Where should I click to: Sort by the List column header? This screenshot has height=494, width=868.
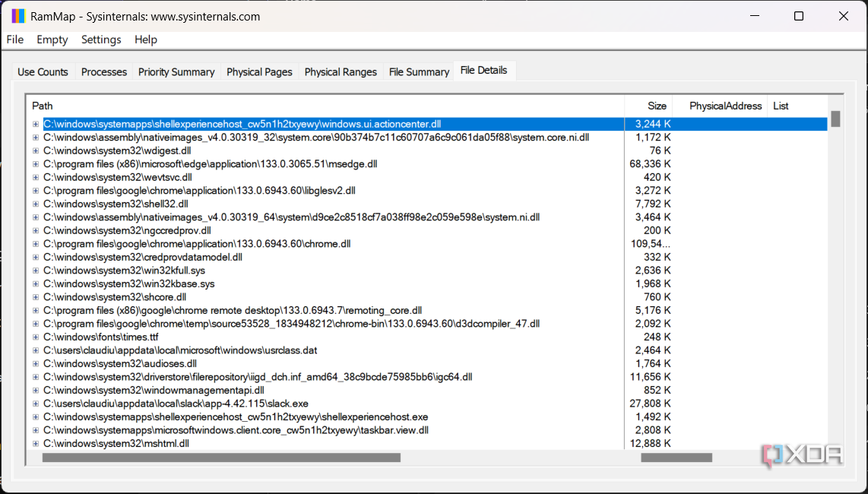point(797,106)
